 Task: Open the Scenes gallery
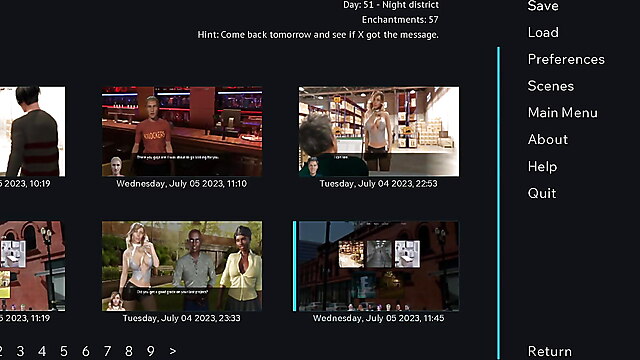551,86
